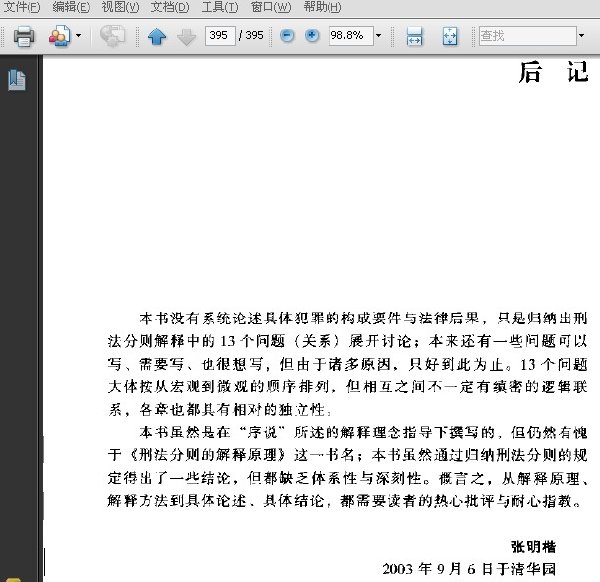Click the zoom out minus button
The image size is (600, 582).
[x=287, y=36]
